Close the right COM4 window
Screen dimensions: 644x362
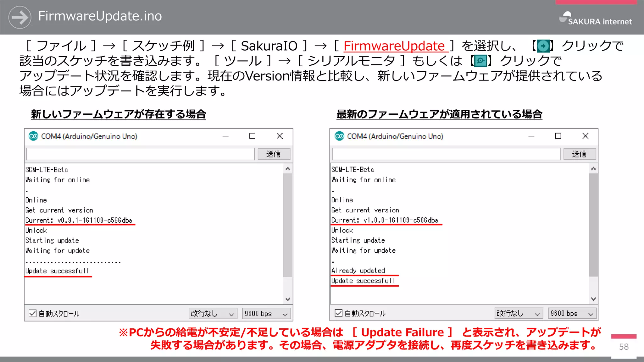(586, 136)
